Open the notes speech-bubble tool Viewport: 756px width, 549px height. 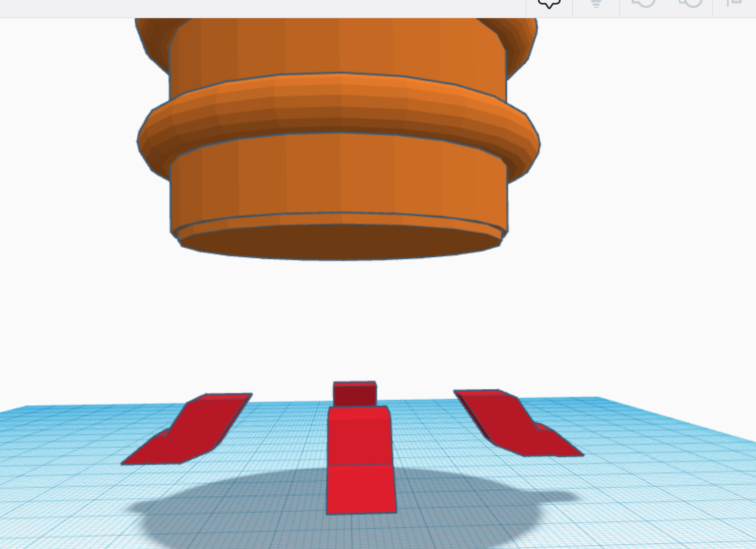549,4
